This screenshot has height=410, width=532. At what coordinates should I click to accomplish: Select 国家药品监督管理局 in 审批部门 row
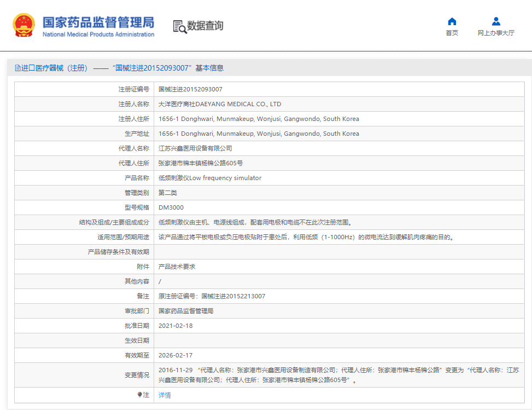coord(186,311)
